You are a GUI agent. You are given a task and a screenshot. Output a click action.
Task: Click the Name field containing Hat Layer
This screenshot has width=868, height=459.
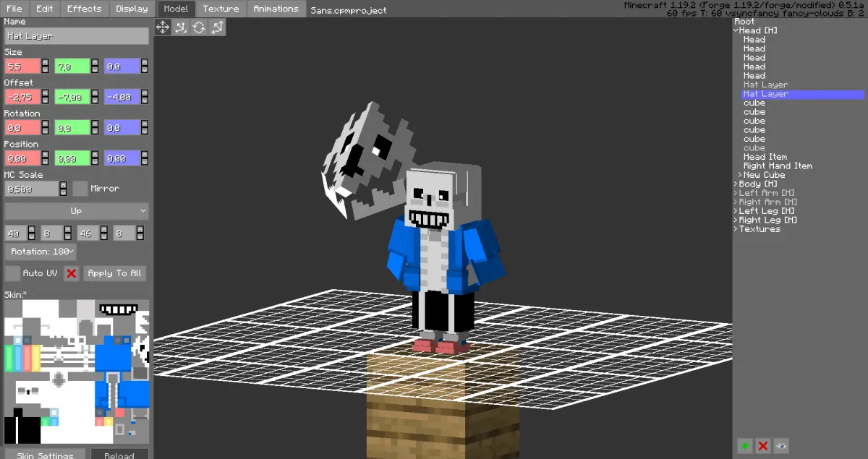click(77, 36)
